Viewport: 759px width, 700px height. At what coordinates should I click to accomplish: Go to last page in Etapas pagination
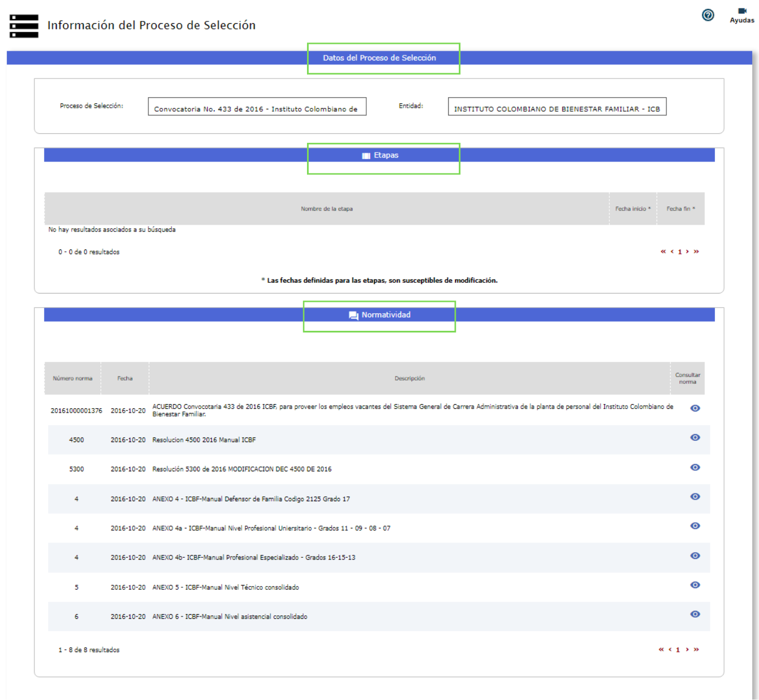696,252
